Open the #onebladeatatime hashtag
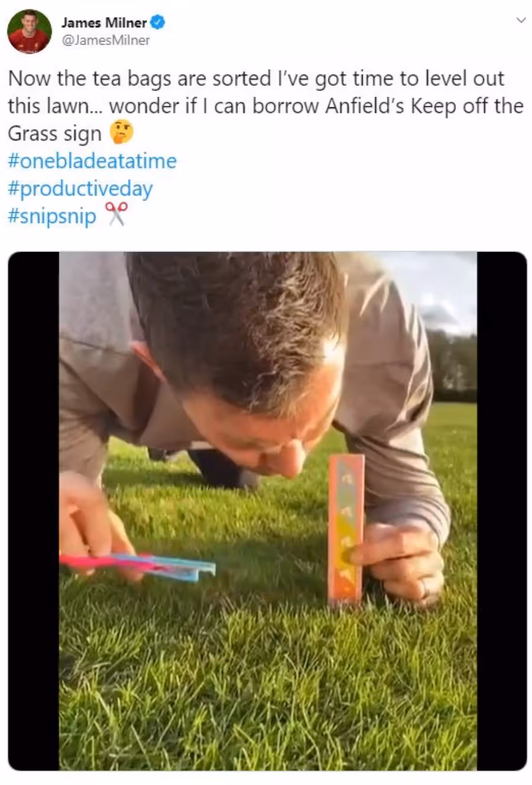The width and height of the screenshot is (532, 785). coord(92,161)
